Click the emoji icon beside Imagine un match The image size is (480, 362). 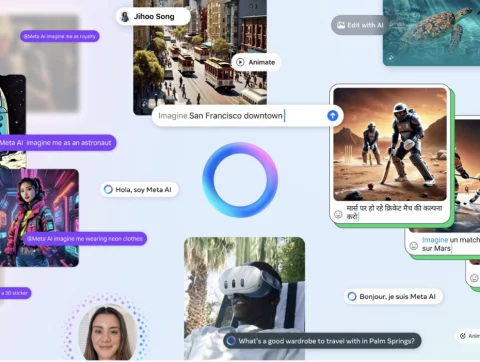click(x=414, y=246)
